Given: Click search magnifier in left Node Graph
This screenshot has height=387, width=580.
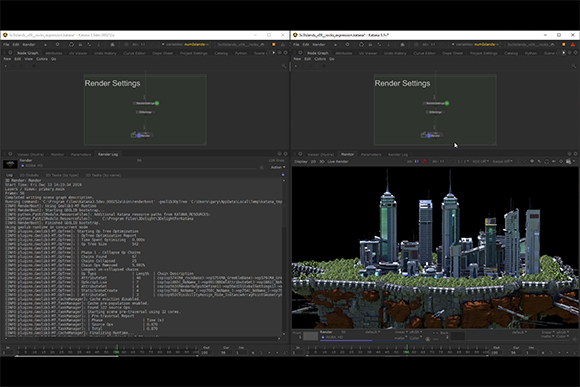Looking at the screenshot, I should [x=284, y=66].
